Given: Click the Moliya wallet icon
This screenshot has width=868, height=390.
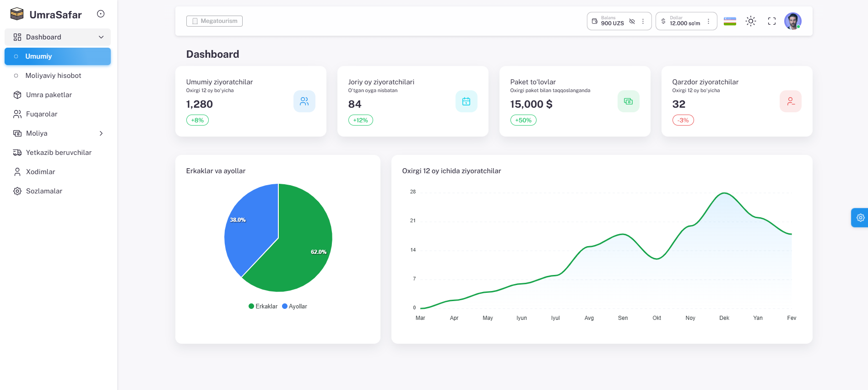Looking at the screenshot, I should click(x=17, y=133).
